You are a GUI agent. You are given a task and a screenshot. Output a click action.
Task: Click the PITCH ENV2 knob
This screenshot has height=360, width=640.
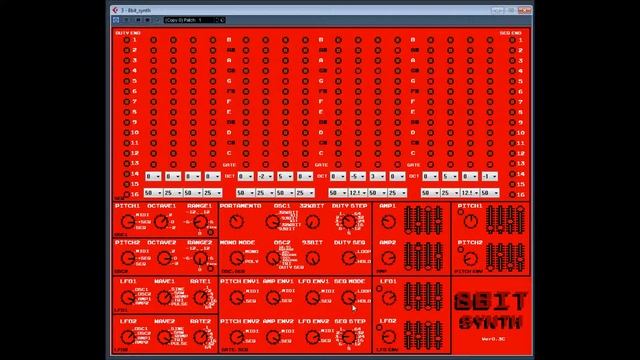pos(236,337)
